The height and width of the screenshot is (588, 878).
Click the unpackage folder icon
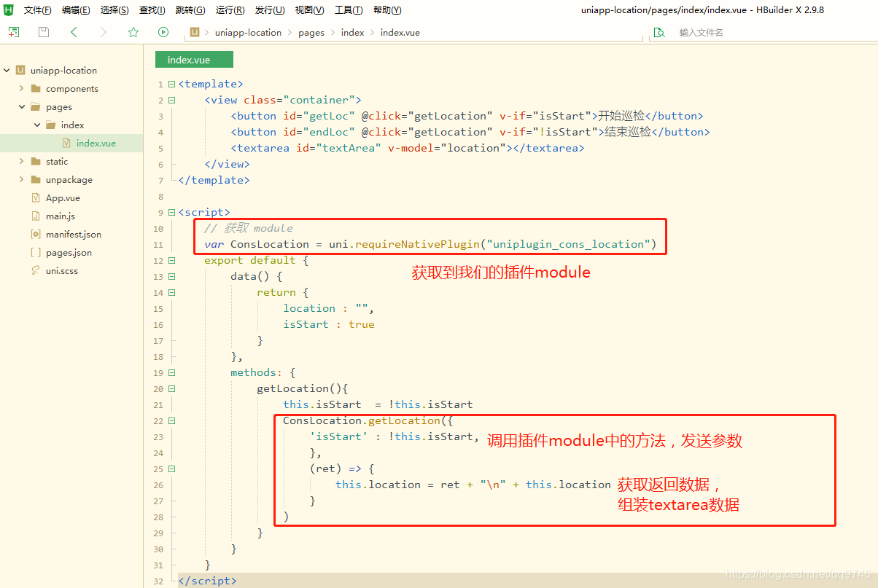point(35,180)
